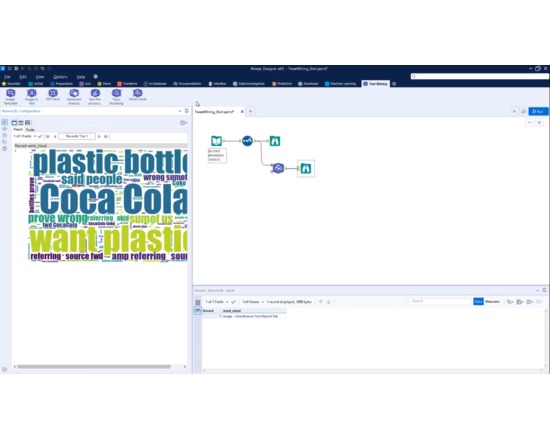Open the Edit menu
This screenshot has width=550, height=440.
coord(23,76)
